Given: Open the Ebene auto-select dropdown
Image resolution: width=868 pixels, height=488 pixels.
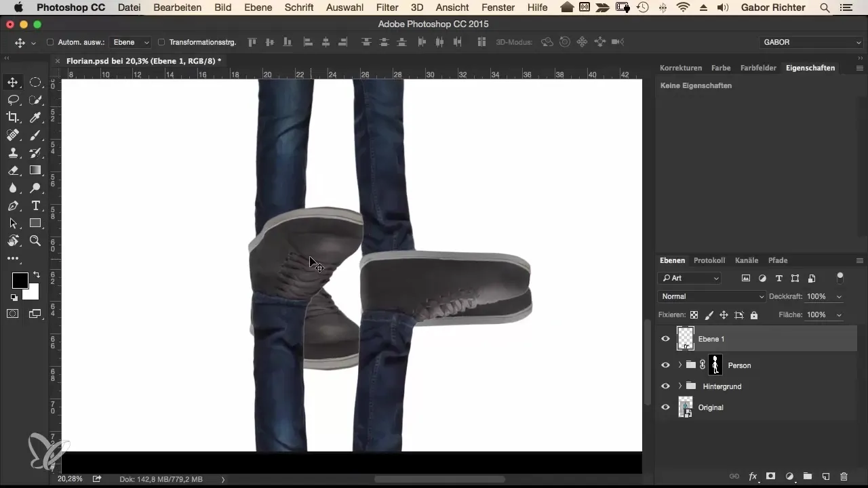Looking at the screenshot, I should pyautogui.click(x=132, y=42).
